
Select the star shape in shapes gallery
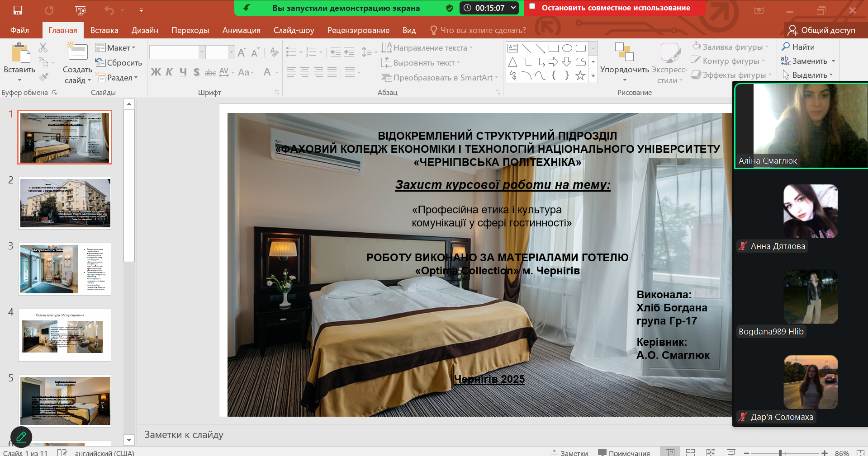[580, 75]
